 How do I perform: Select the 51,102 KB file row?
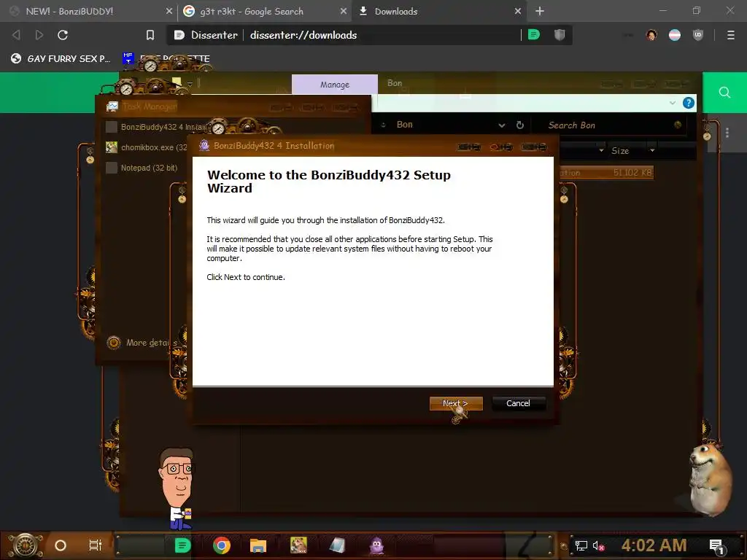[x=606, y=172]
